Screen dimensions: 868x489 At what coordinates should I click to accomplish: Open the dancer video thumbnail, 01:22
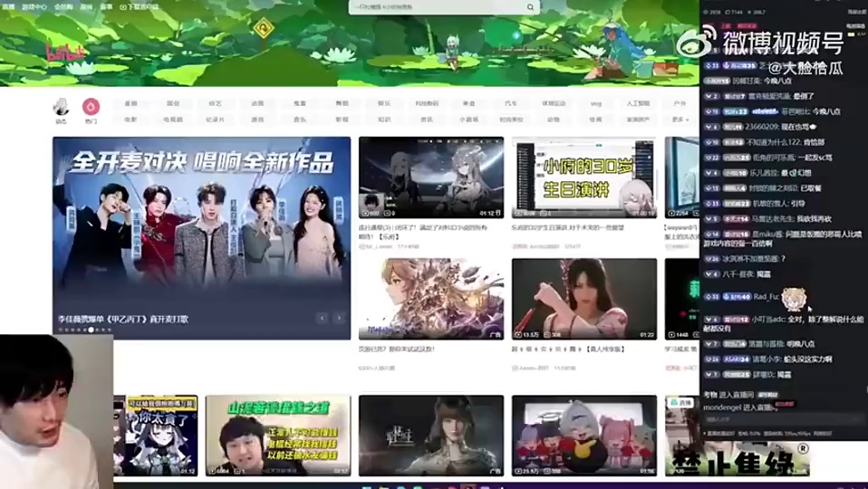click(584, 299)
